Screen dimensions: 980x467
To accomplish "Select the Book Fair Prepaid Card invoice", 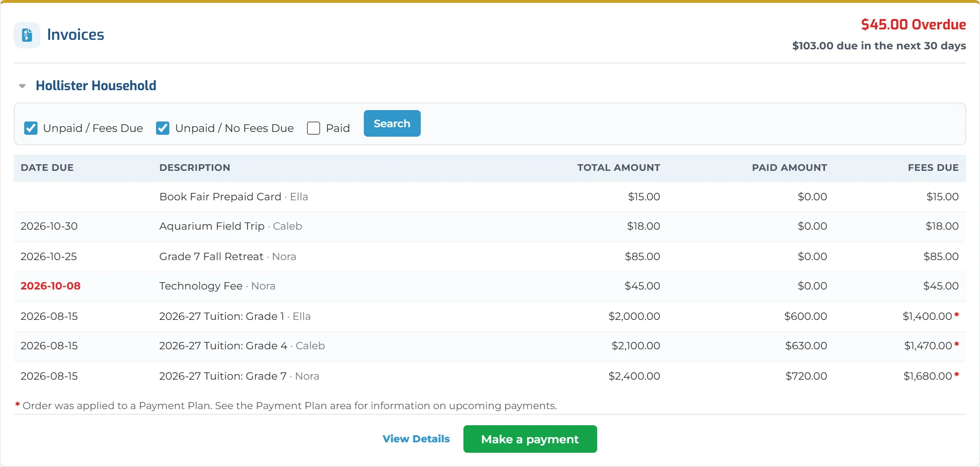I will click(490, 197).
